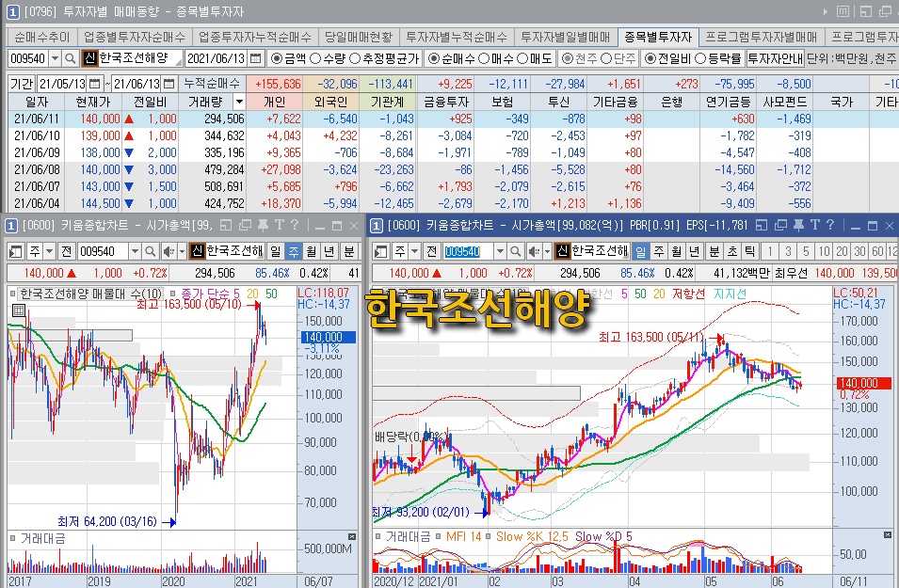Expand the speaker options dropdown in the left chart

pyautogui.click(x=182, y=251)
